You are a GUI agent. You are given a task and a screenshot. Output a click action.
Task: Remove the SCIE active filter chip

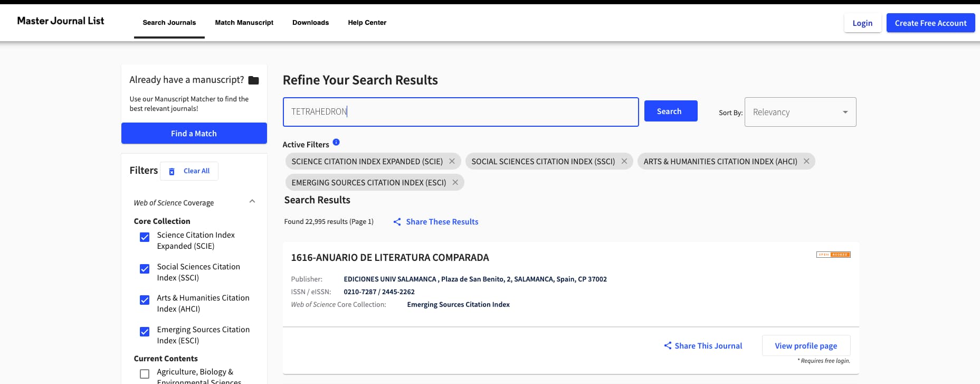452,161
